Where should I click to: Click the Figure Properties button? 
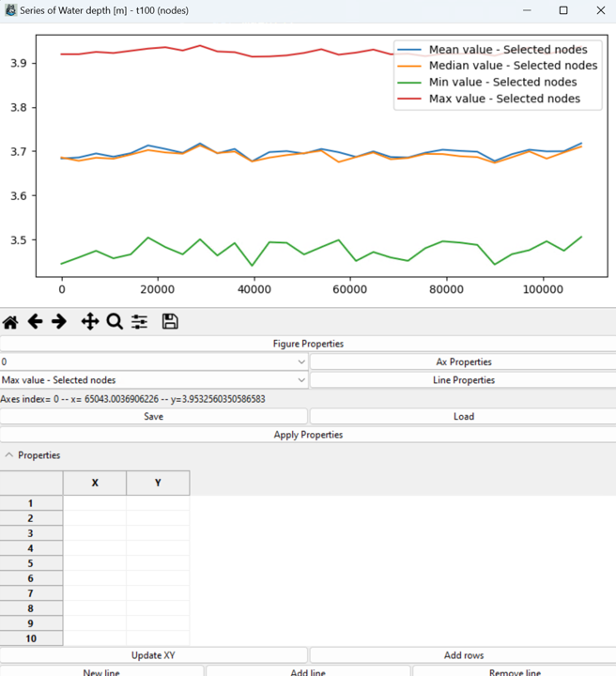308,344
